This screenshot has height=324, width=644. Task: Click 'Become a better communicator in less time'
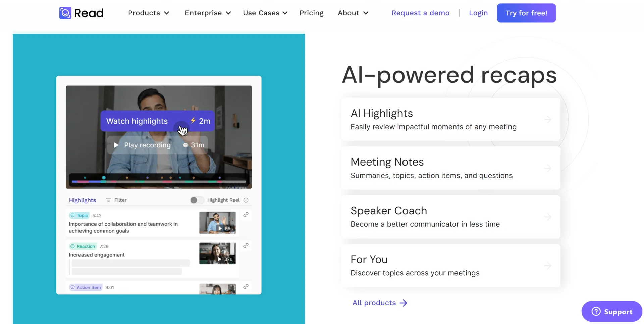[x=425, y=224]
